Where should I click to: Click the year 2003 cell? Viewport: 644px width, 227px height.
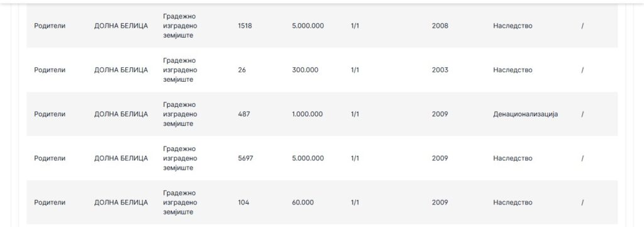pos(440,70)
